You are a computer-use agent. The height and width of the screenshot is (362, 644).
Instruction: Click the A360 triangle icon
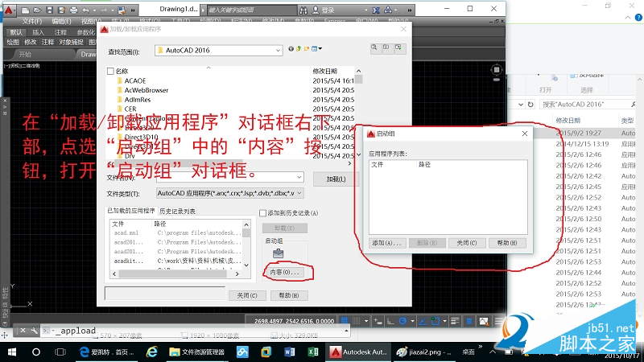(388, 10)
